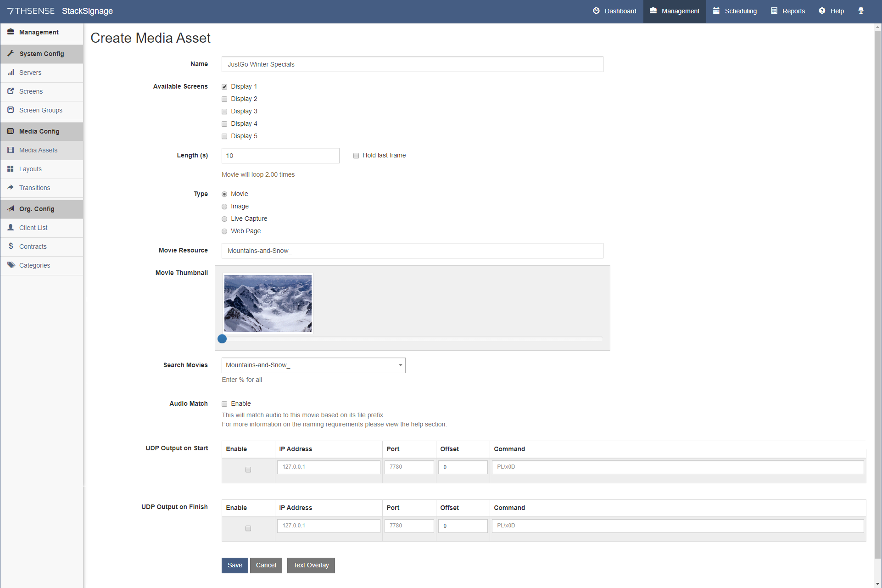Click the Servers bar chart icon
882x588 pixels.
point(11,73)
